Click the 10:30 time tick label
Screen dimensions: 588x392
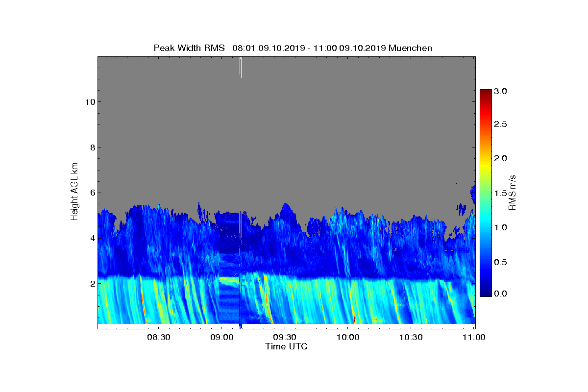[x=411, y=338]
